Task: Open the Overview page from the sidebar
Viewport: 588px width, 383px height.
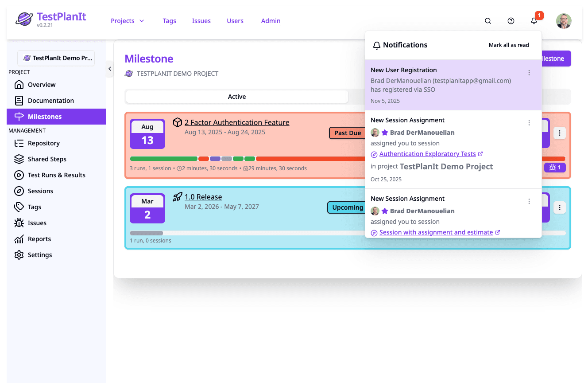Action: coord(42,84)
